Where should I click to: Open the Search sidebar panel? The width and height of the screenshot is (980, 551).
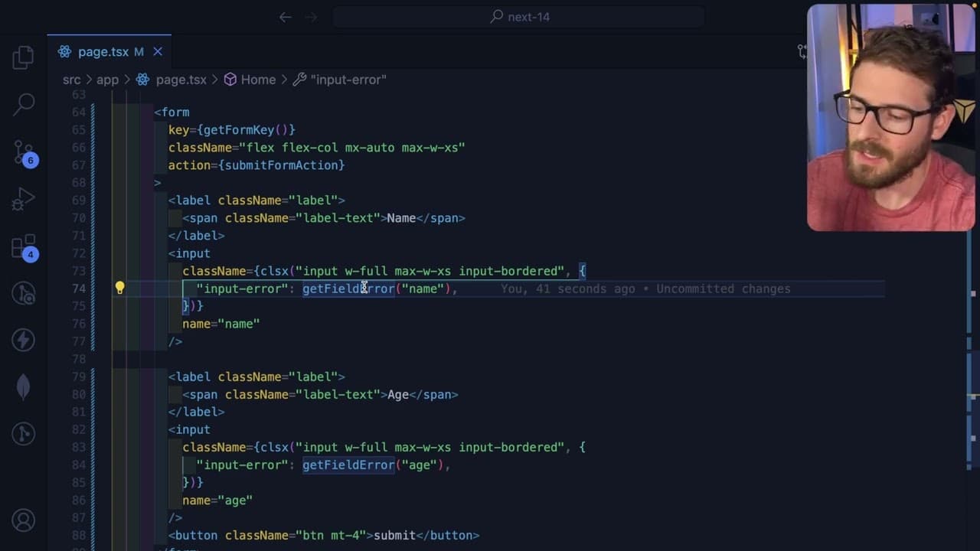click(x=24, y=105)
